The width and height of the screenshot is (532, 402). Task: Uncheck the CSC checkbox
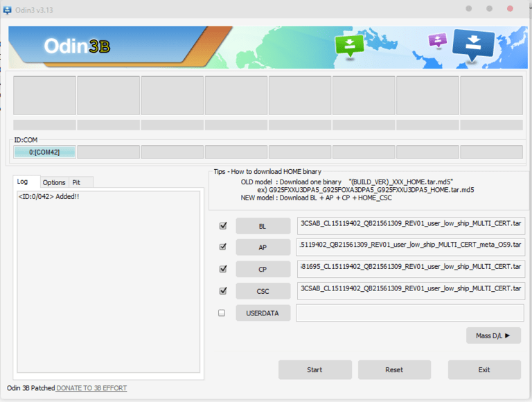coord(223,291)
